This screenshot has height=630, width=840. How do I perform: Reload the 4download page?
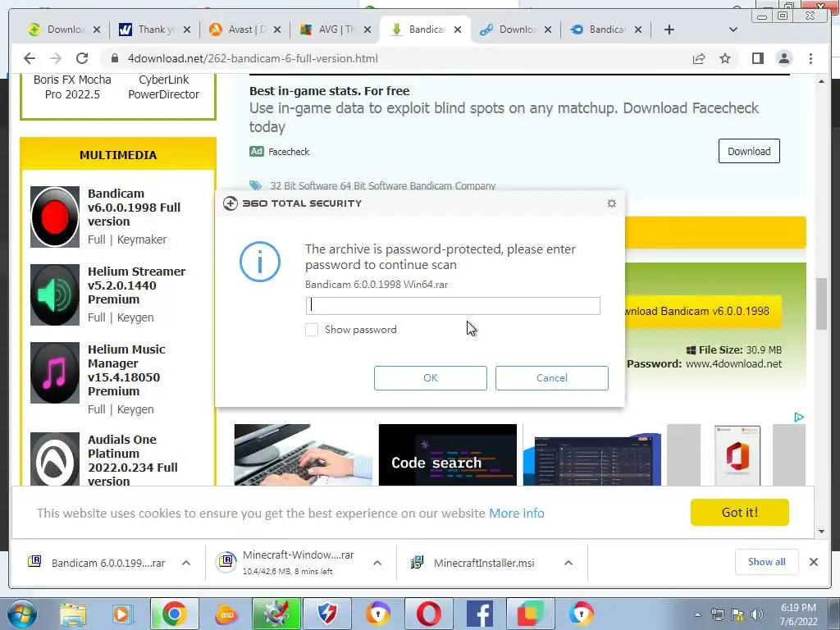[x=82, y=58]
